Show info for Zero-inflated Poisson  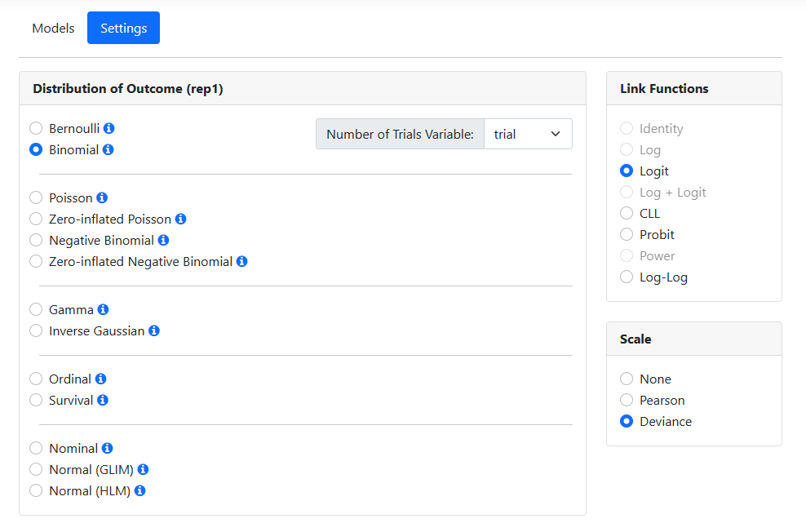(181, 219)
